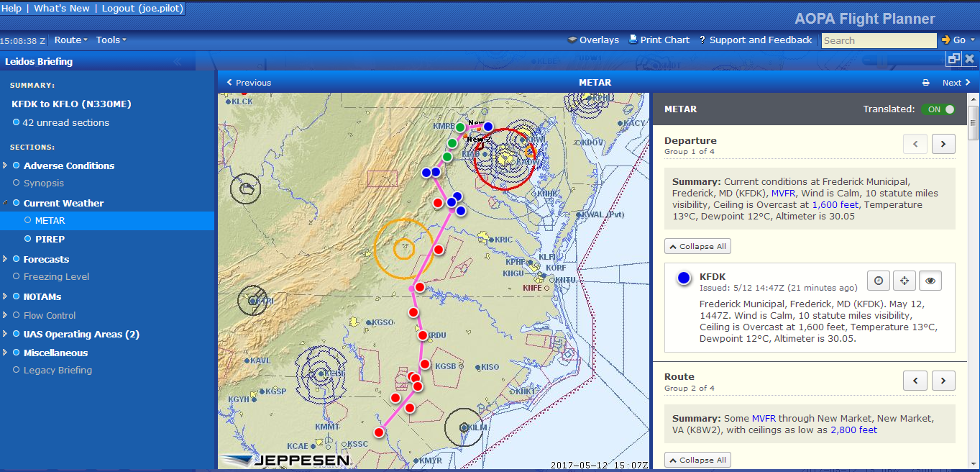
Task: Toggle read status of Forecasts section
Action: click(17, 259)
